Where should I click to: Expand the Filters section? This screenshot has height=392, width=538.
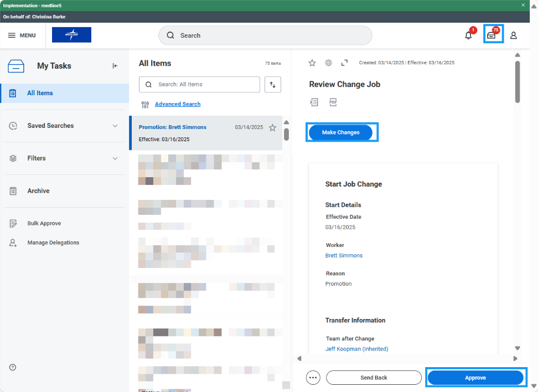[115, 158]
